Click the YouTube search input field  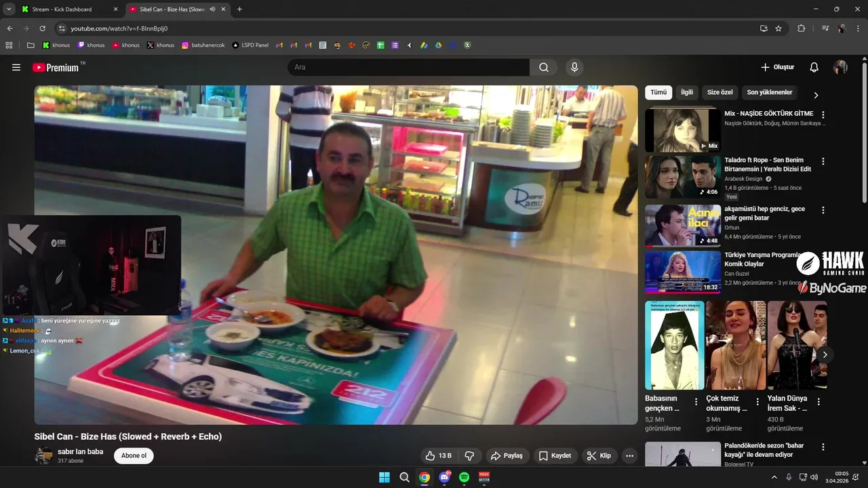(408, 67)
